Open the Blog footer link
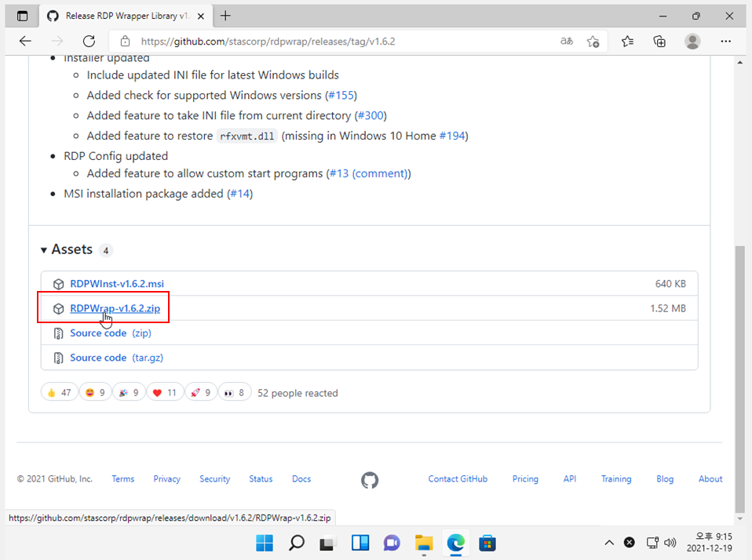The image size is (752, 560). coord(665,478)
